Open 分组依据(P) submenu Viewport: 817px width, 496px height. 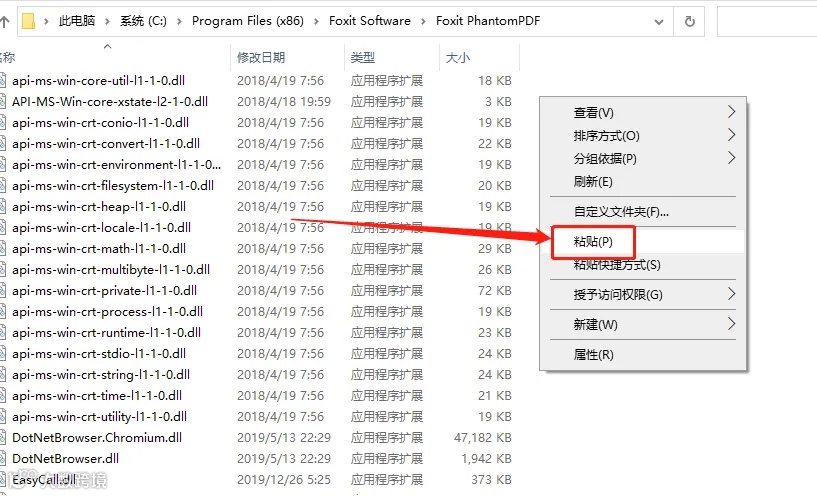pyautogui.click(x=643, y=158)
